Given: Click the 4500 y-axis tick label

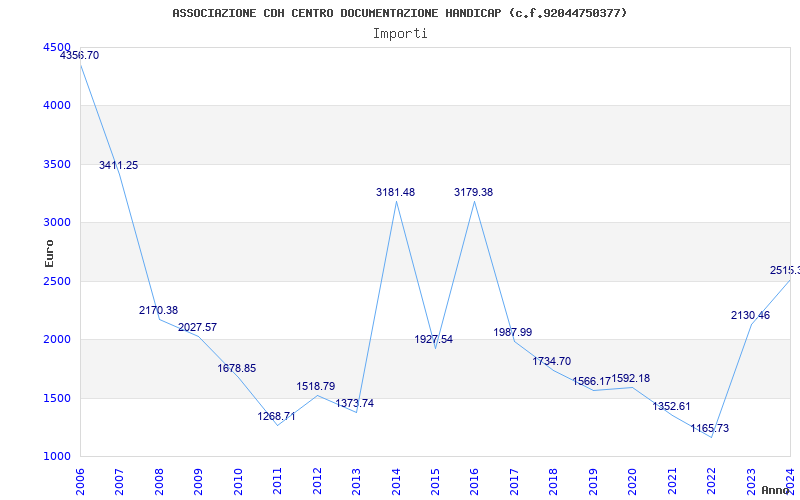Looking at the screenshot, I should [57, 47].
